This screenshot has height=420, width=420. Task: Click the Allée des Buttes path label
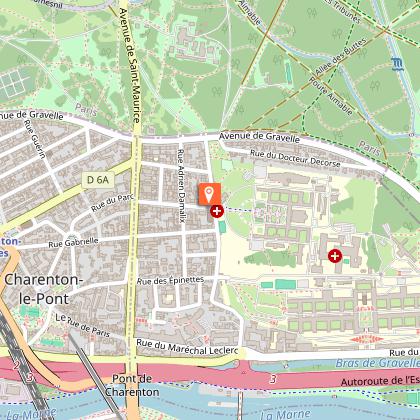[340, 57]
